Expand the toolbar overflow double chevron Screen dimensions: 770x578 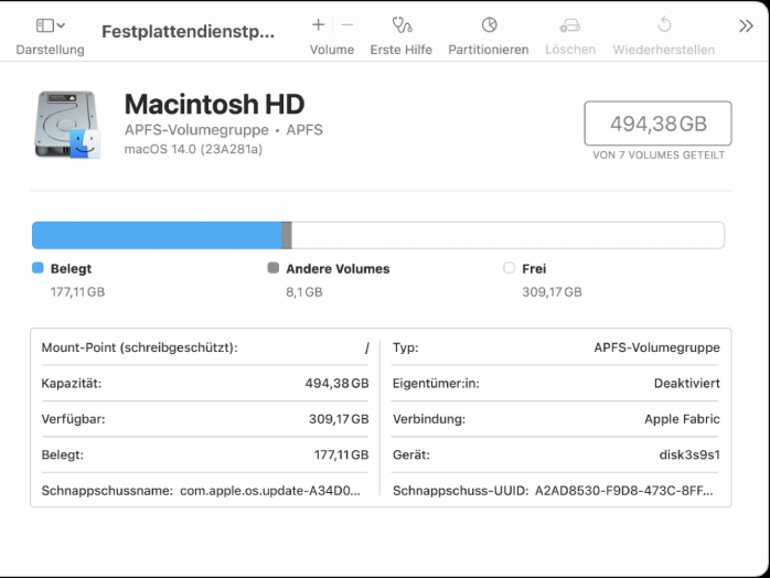point(746,26)
